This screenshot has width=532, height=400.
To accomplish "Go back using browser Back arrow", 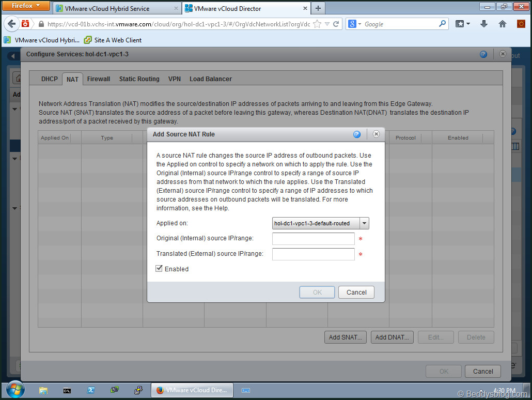I will click(x=11, y=24).
